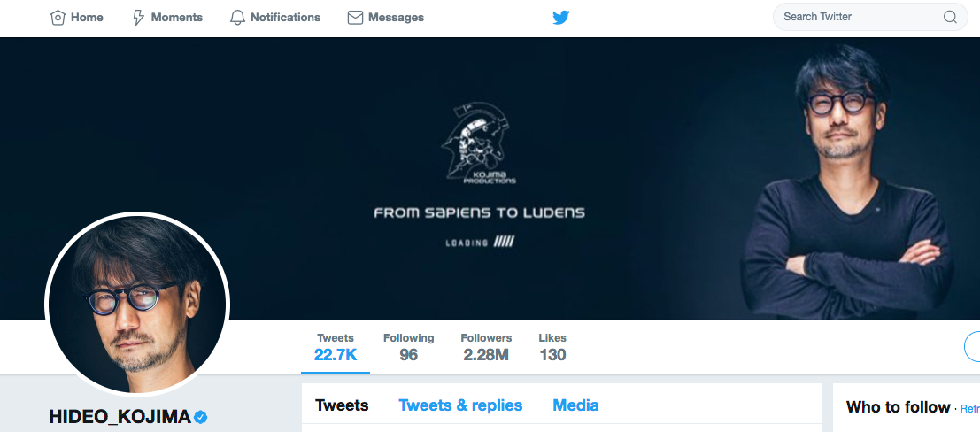
Task: Open the 130 Likes list
Action: tap(552, 348)
